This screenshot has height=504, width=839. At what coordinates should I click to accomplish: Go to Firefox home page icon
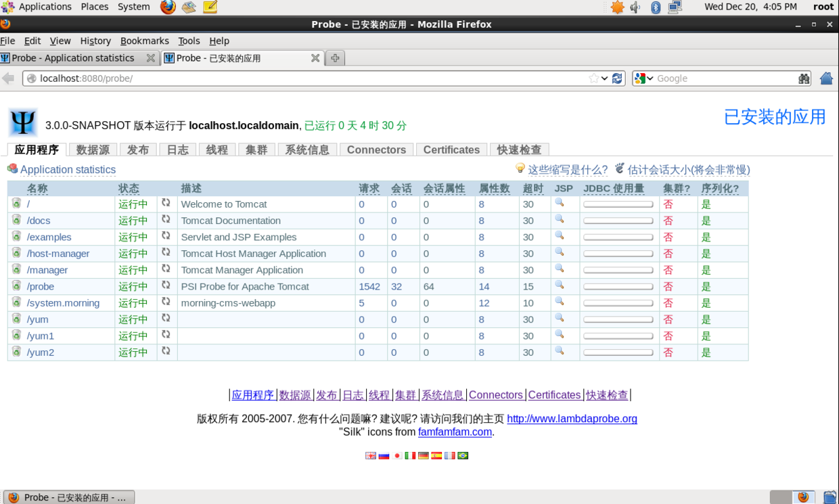(x=826, y=78)
